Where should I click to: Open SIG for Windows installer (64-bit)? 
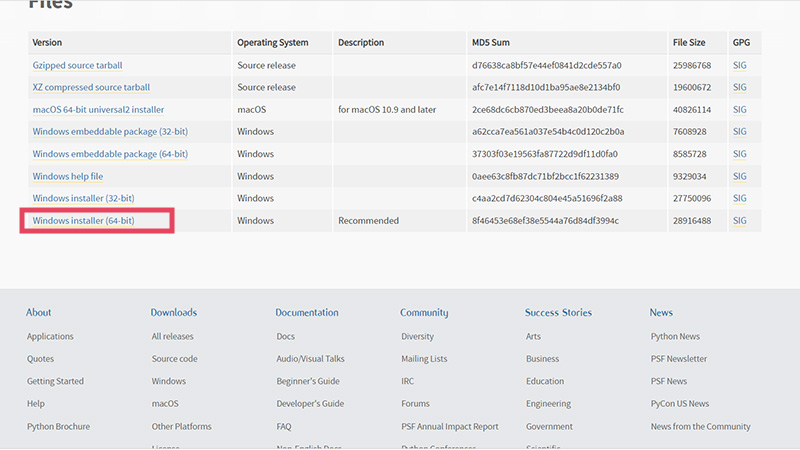pos(740,220)
